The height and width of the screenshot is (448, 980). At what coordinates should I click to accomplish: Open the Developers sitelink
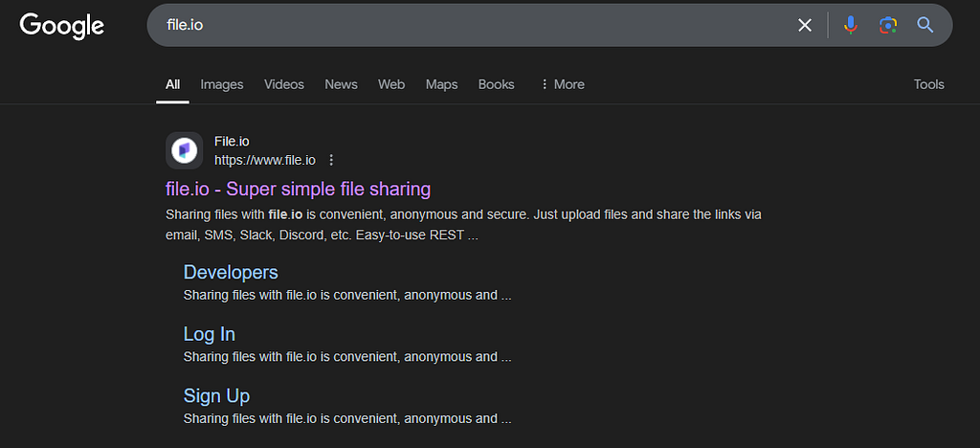[231, 273]
